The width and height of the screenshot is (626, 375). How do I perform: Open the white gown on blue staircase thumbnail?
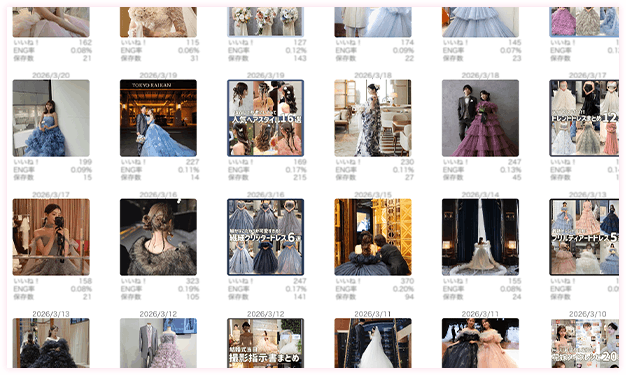click(x=373, y=343)
